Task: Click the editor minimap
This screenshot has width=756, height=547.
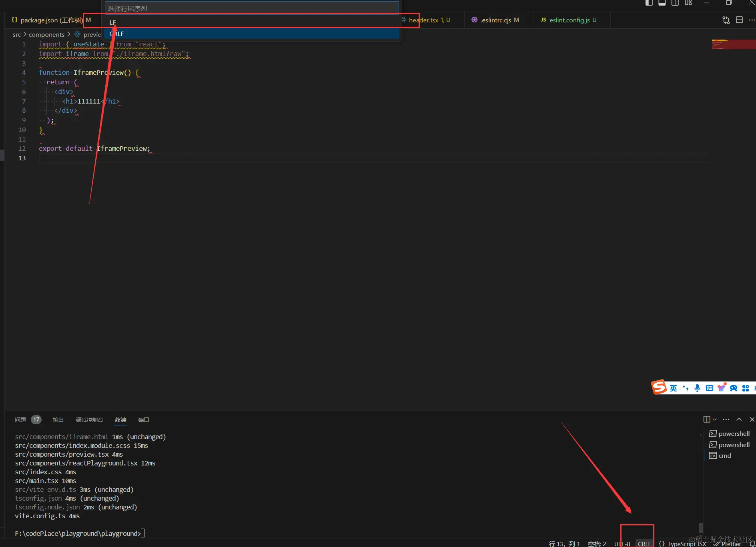Action: click(x=734, y=44)
